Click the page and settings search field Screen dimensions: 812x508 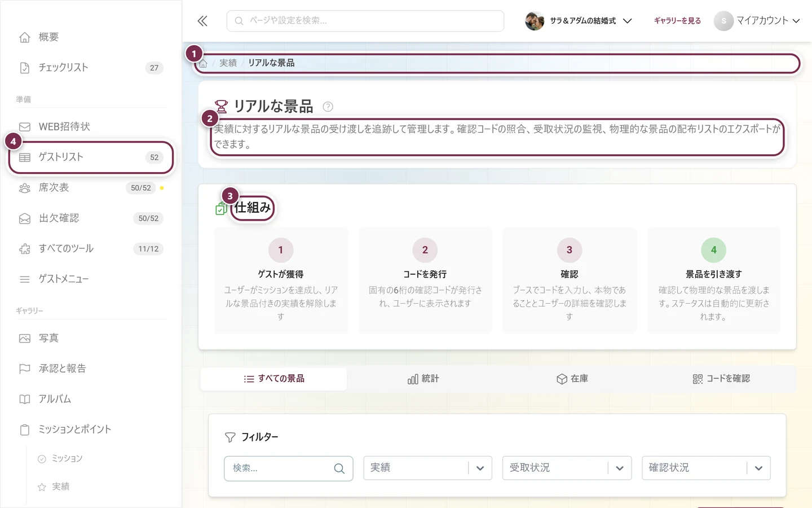pos(365,21)
